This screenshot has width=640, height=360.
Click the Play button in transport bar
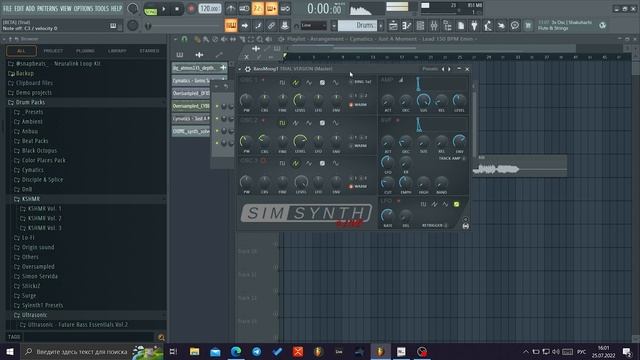(x=164, y=9)
